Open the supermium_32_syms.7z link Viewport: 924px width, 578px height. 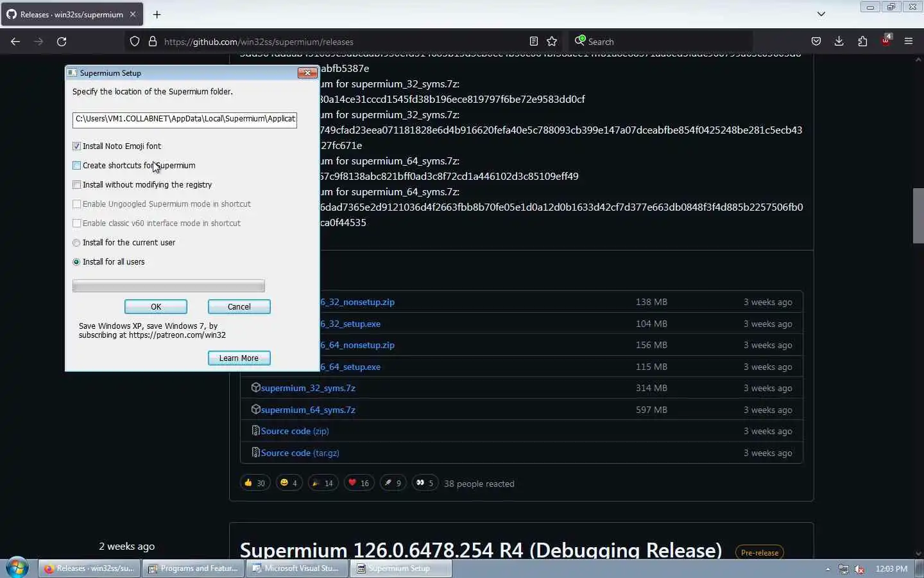308,388
